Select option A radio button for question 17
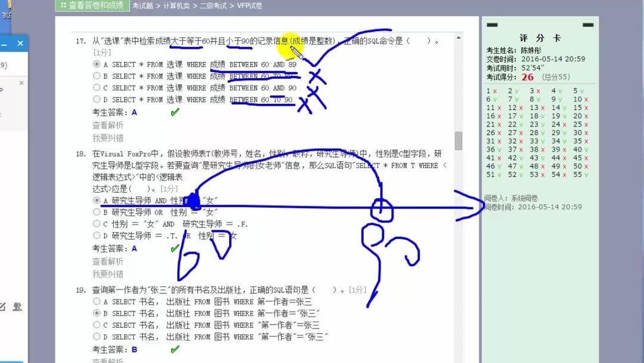Image resolution: width=644 pixels, height=363 pixels. (x=96, y=64)
